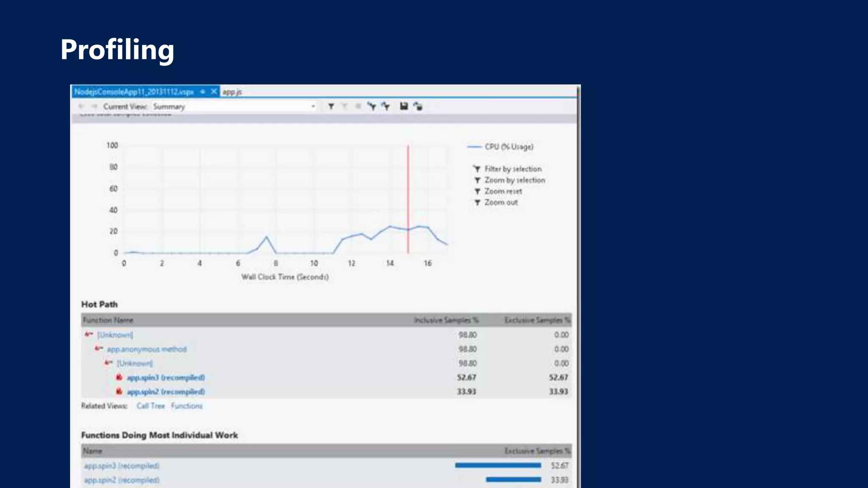Viewport: 868px width, 488px height.
Task: Click the filter funnel icon in toolbar
Action: click(331, 106)
